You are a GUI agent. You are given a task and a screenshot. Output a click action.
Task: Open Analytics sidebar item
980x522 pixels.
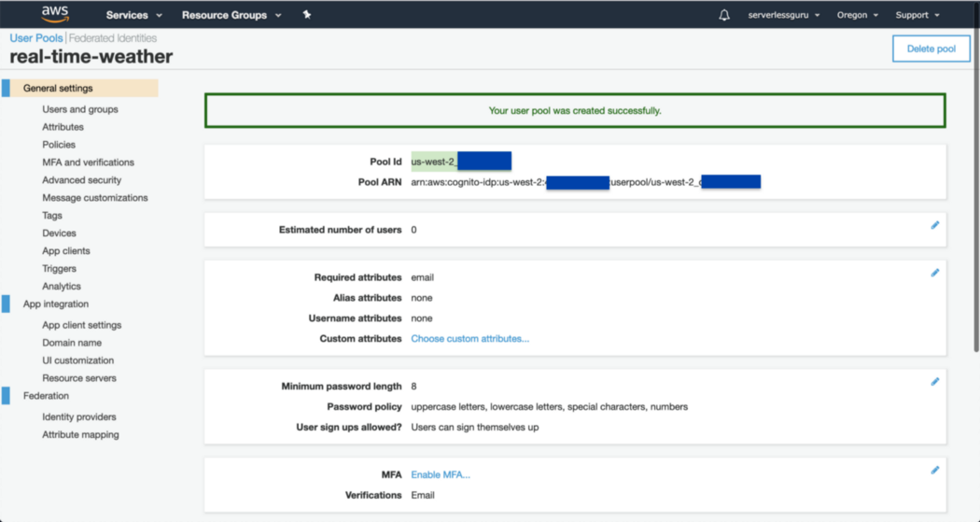[62, 287]
